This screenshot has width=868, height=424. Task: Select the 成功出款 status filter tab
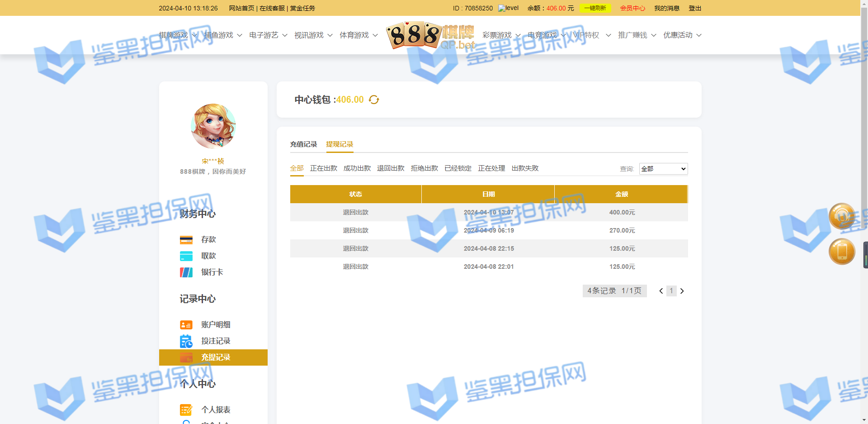pyautogui.click(x=357, y=168)
